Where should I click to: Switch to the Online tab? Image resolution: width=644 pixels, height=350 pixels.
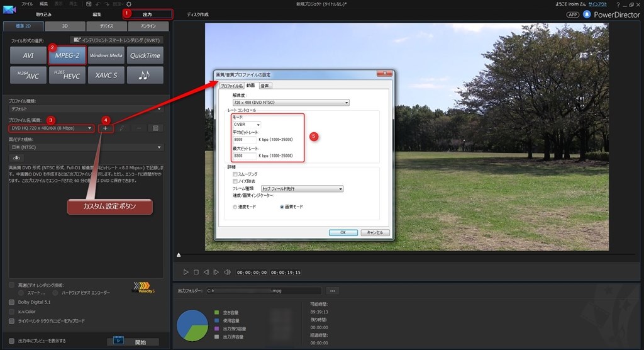point(148,26)
